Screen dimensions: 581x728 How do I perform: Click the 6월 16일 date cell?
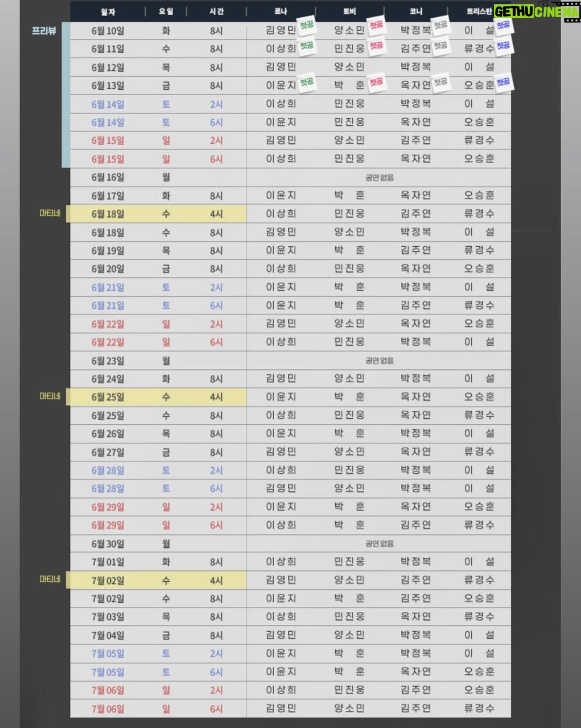[x=108, y=177]
